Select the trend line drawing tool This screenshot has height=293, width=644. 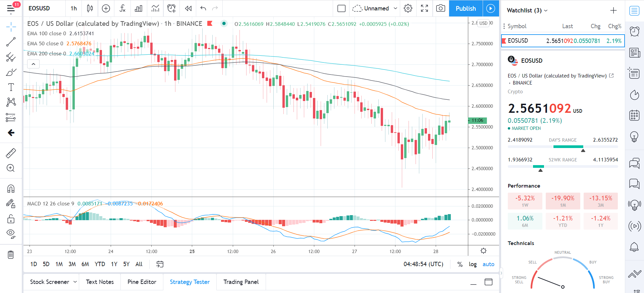pyautogui.click(x=11, y=42)
